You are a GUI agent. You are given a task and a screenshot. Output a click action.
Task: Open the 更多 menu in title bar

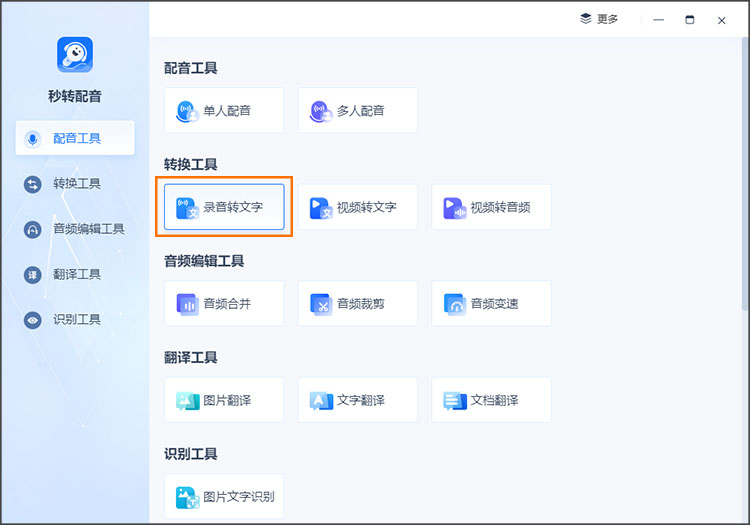[599, 19]
